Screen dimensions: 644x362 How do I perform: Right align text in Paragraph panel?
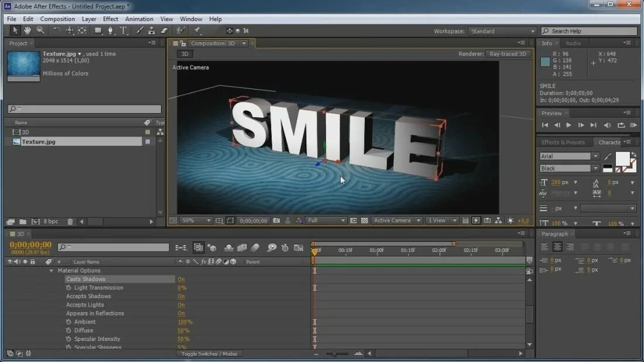point(570,247)
